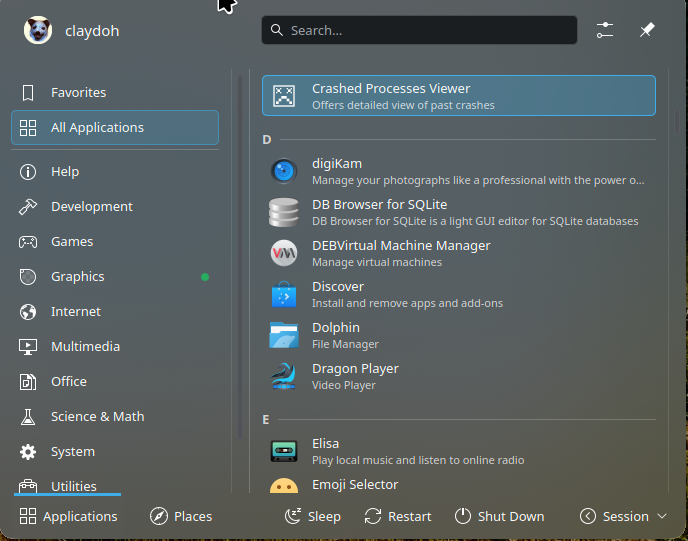688x541 pixels.
Task: Click the Development hammer icon
Action: click(x=28, y=207)
